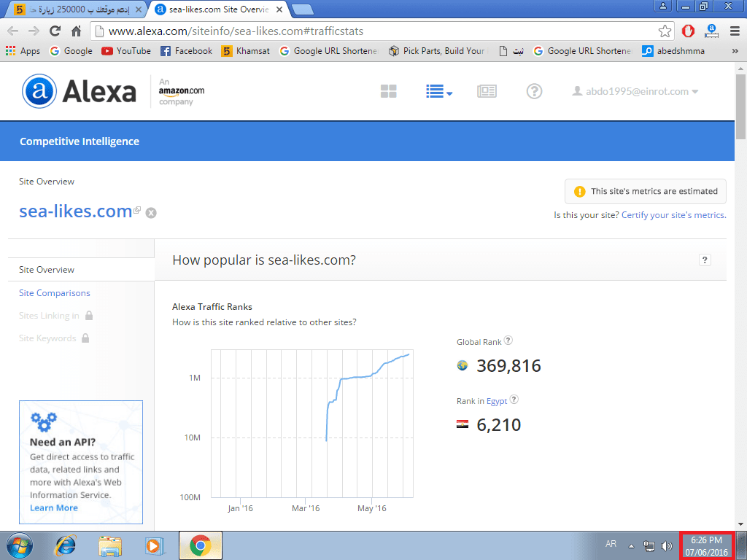Open the Chrome menu hamburger icon
The height and width of the screenshot is (560, 747).
pyautogui.click(x=735, y=31)
